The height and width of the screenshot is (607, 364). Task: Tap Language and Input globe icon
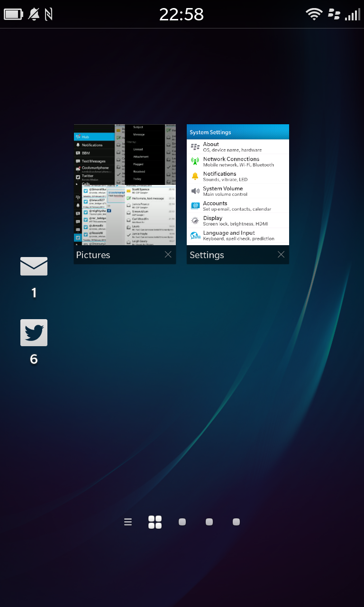pos(195,236)
